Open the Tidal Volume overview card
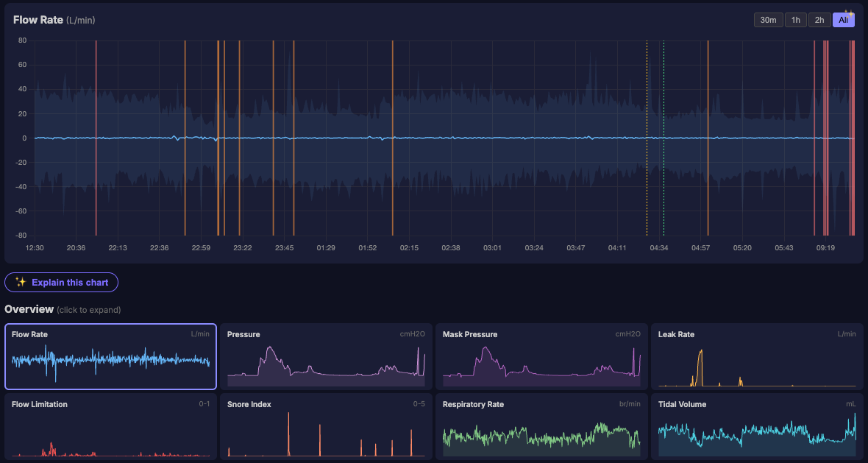 point(757,426)
